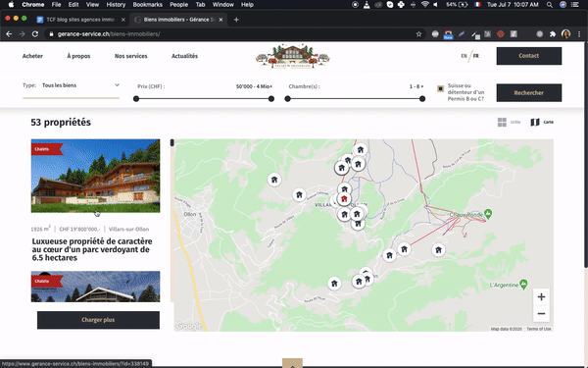Switch to Carte map view
Image resolution: width=588 pixels, height=368 pixels.
click(542, 122)
